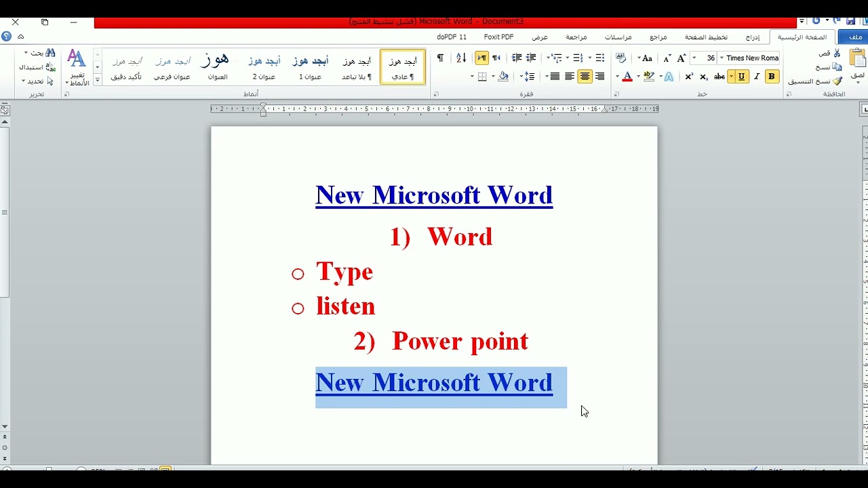The height and width of the screenshot is (488, 868).
Task: Apply red font color A button
Action: [x=627, y=77]
